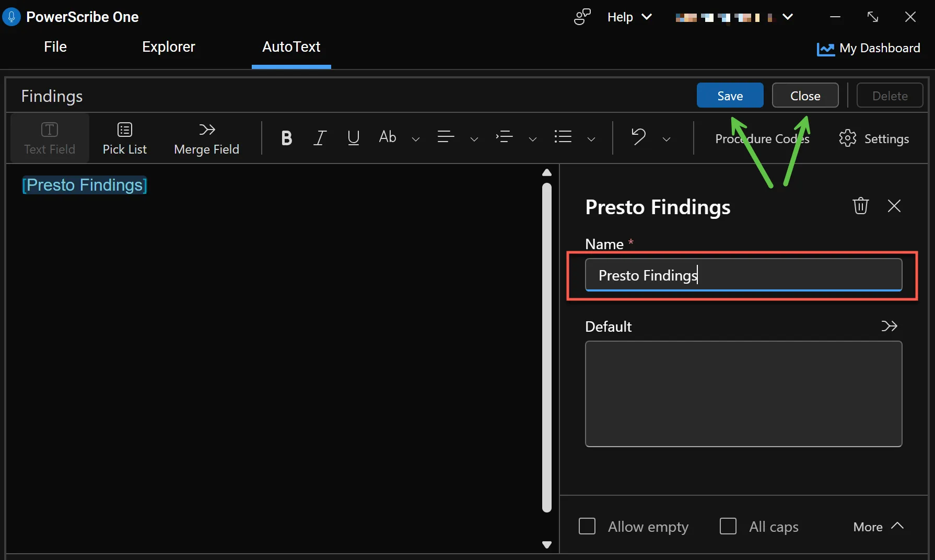Minimize the PowerScribe window
This screenshot has width=935, height=560.
835,17
